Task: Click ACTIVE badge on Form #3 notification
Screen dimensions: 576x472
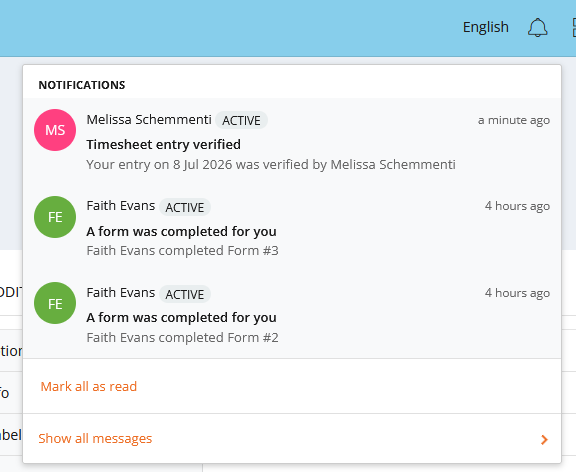Action: tap(185, 207)
